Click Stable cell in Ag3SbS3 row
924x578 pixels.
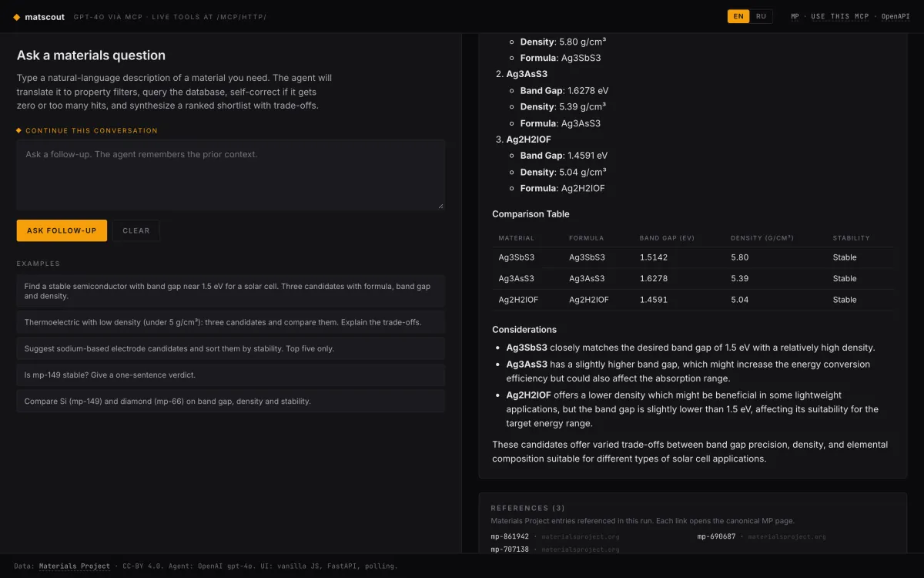[x=845, y=257]
